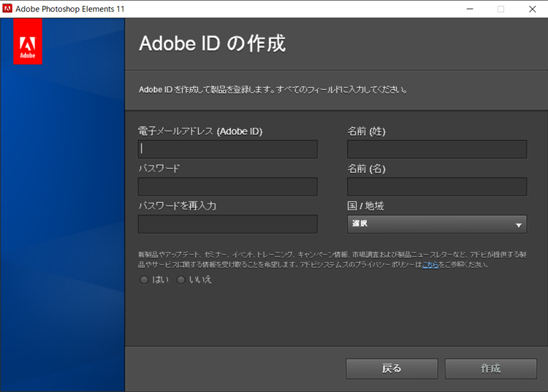Click the country dropdown arrow
This screenshot has width=548, height=392.
click(x=518, y=225)
